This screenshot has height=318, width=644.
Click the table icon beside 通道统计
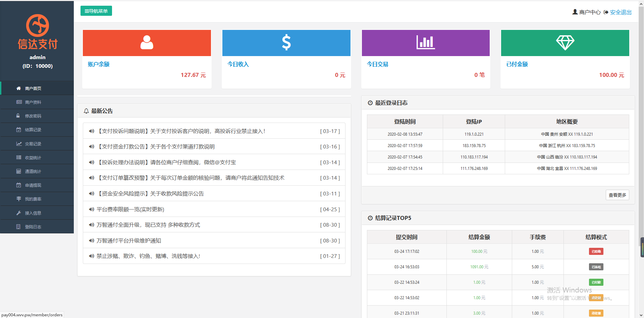[19, 171]
